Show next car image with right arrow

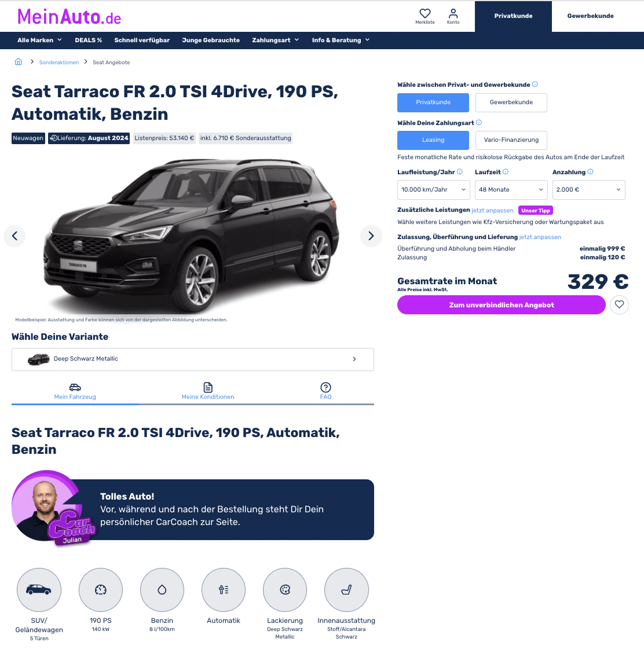pyautogui.click(x=371, y=236)
